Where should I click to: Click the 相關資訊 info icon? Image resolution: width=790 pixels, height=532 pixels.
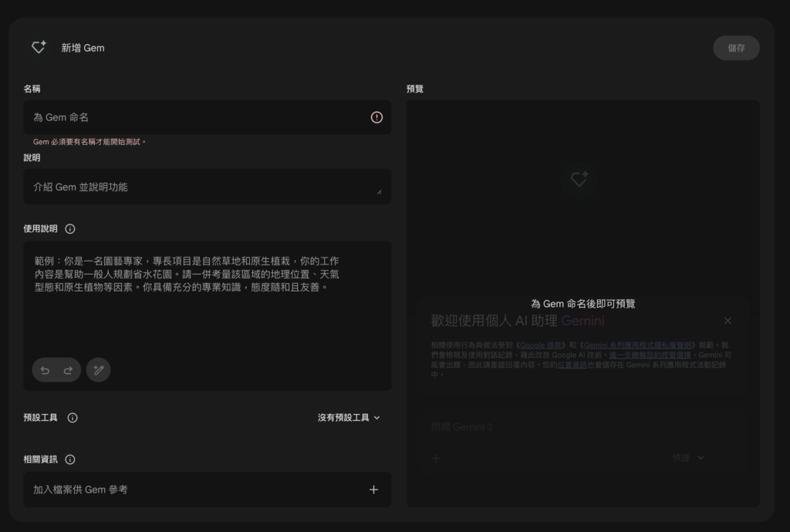(x=70, y=460)
